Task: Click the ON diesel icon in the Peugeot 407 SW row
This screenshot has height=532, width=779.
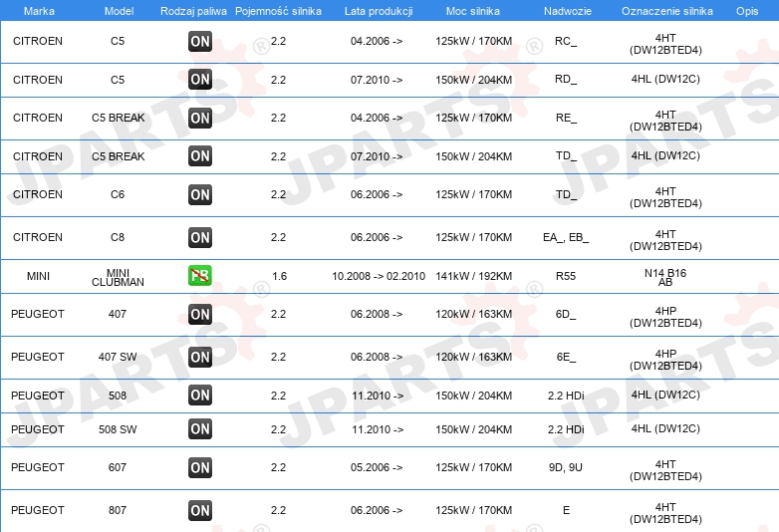Action: pos(200,357)
